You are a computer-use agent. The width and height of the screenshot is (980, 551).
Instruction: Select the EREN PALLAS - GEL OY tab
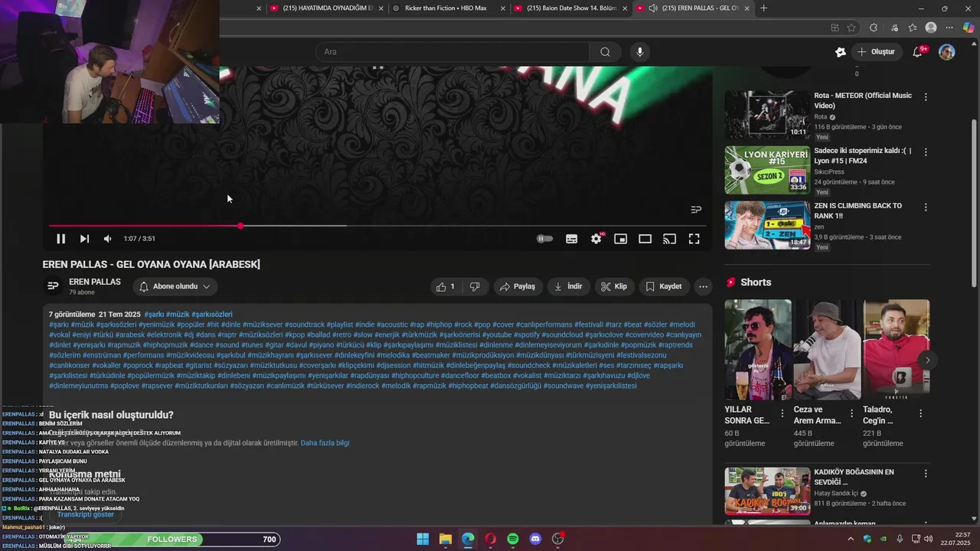point(694,8)
